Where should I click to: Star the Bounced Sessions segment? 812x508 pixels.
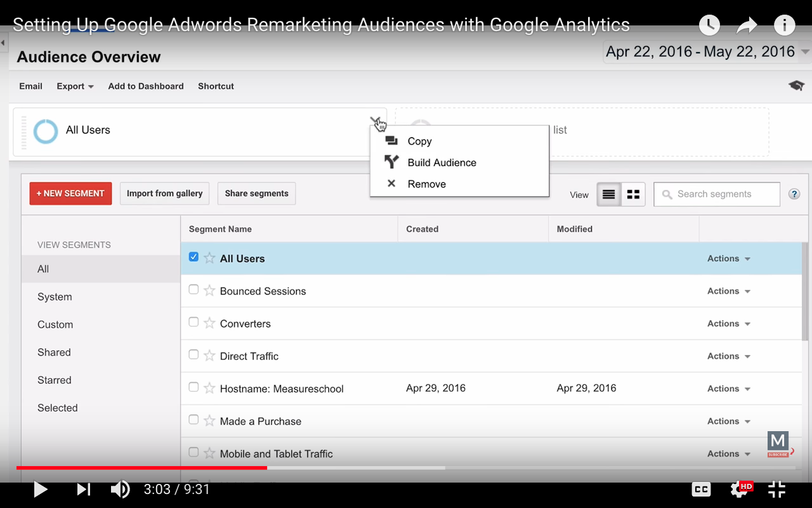(209, 291)
